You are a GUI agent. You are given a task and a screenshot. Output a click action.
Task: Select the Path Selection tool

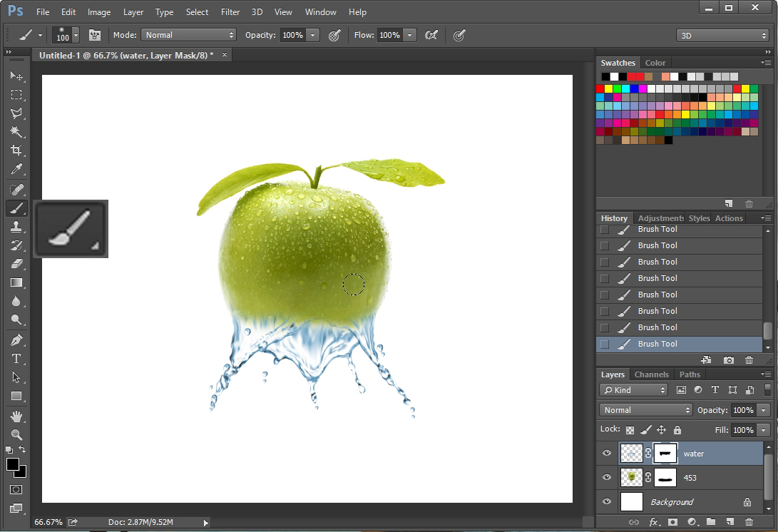click(16, 377)
